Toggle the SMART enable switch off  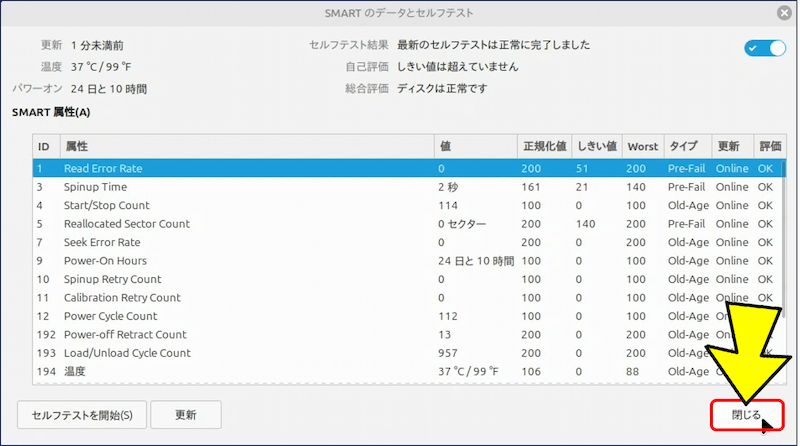pyautogui.click(x=765, y=48)
